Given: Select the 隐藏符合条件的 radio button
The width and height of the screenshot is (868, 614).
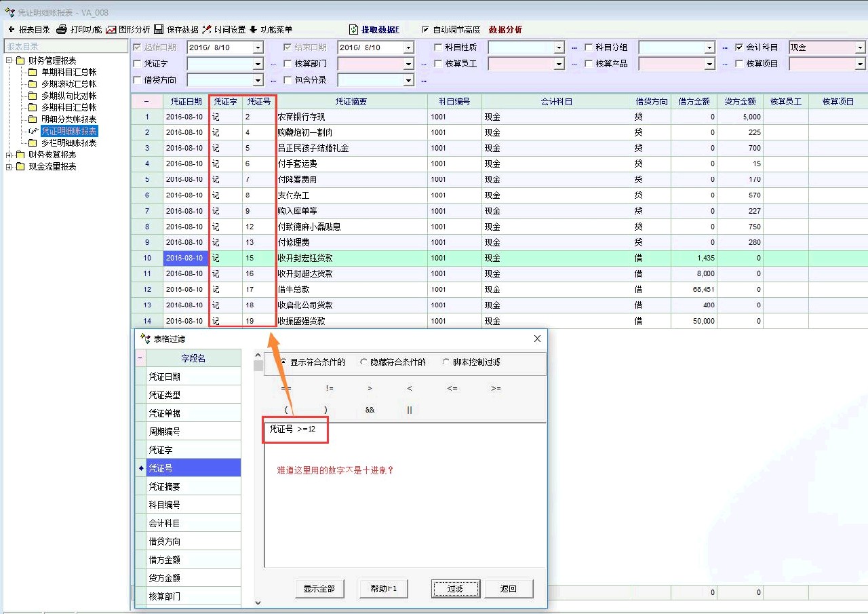Looking at the screenshot, I should coord(364,362).
